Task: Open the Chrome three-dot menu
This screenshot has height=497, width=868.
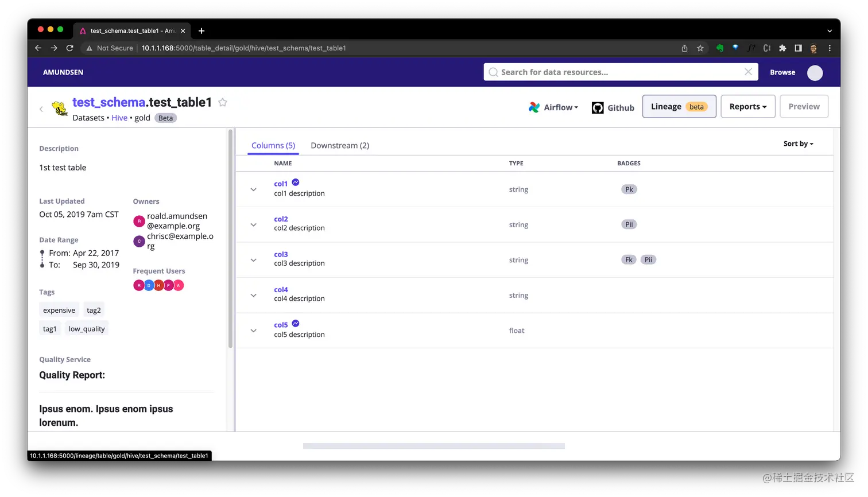Action: click(x=830, y=48)
